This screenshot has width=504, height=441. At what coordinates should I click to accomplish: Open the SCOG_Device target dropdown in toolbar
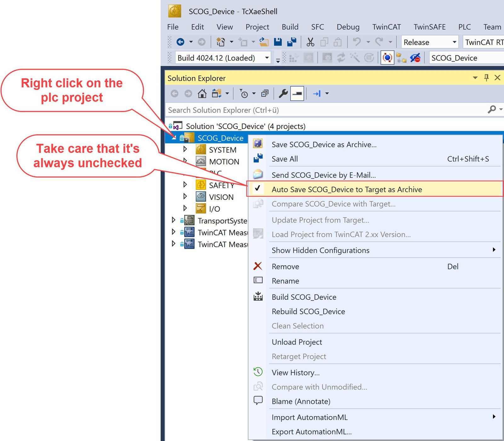(466, 58)
